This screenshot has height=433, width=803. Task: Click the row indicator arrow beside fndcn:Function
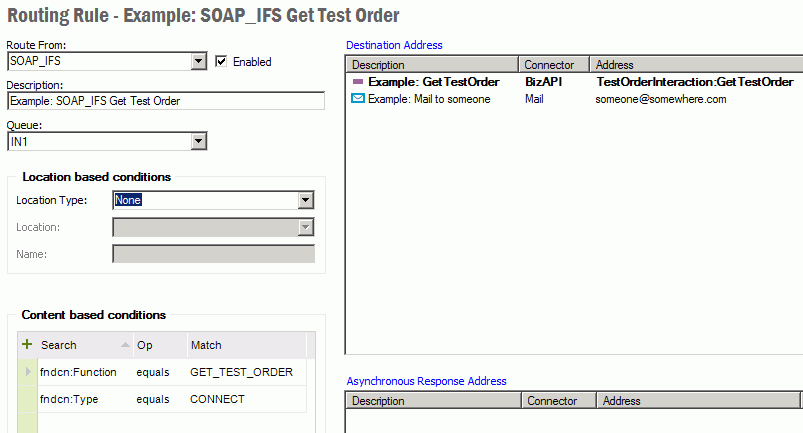click(x=28, y=372)
